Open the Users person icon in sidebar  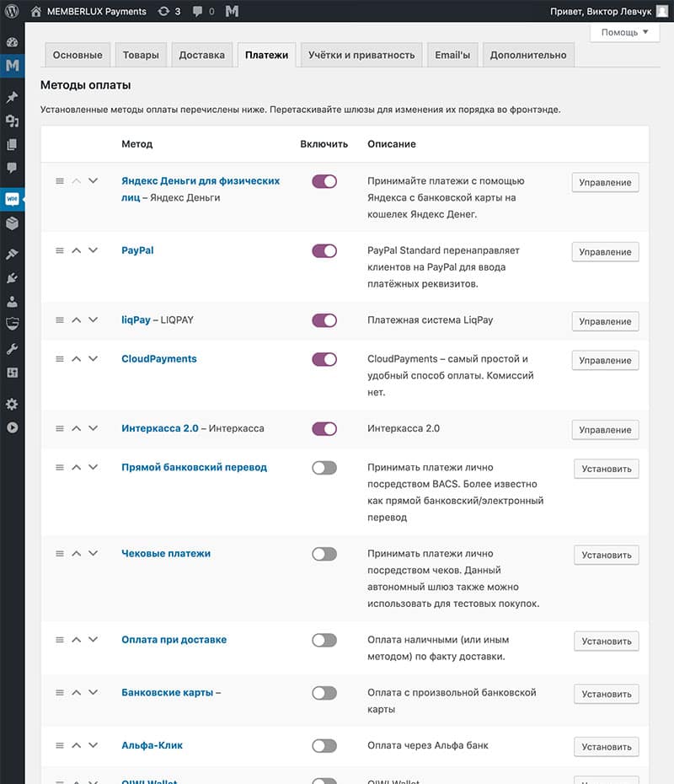[x=12, y=301]
